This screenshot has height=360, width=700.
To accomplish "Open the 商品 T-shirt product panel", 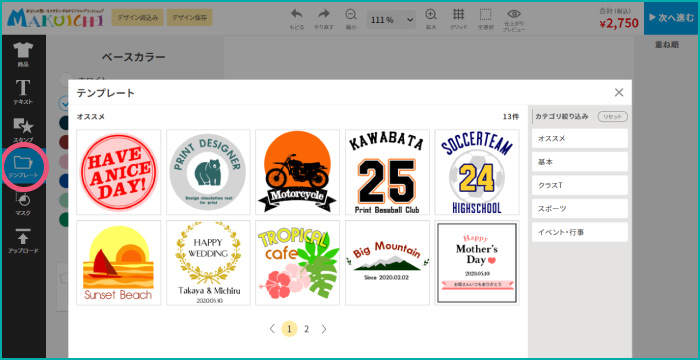I will point(23,54).
